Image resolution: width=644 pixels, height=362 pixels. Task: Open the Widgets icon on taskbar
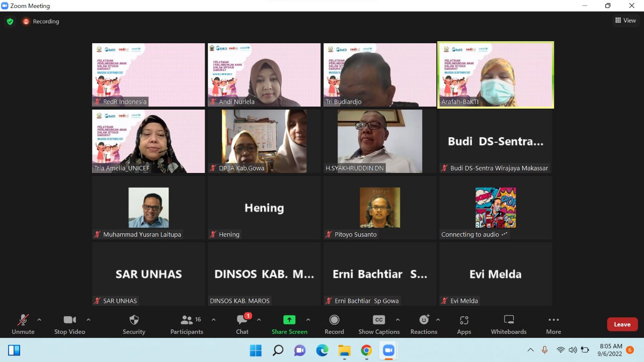coord(14,350)
